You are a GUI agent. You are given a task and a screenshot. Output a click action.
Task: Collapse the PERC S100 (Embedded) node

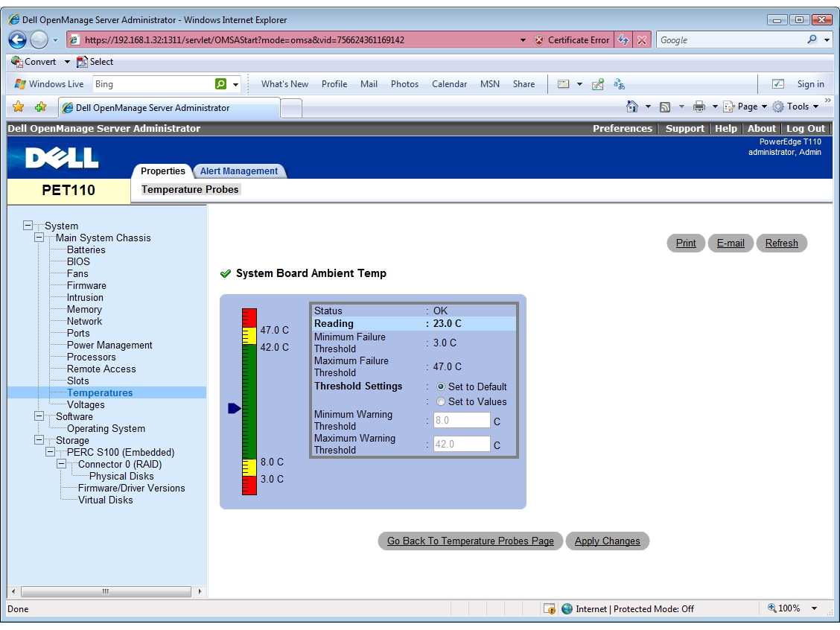(51, 451)
